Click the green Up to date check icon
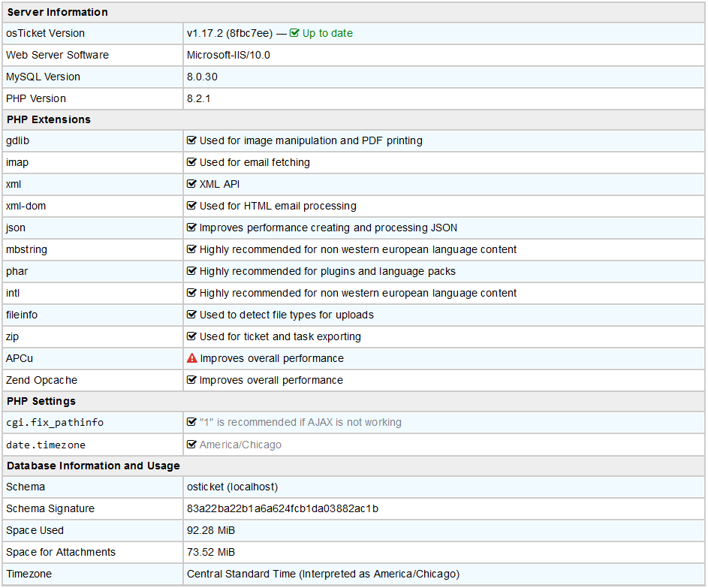The image size is (708, 588). 294,33
